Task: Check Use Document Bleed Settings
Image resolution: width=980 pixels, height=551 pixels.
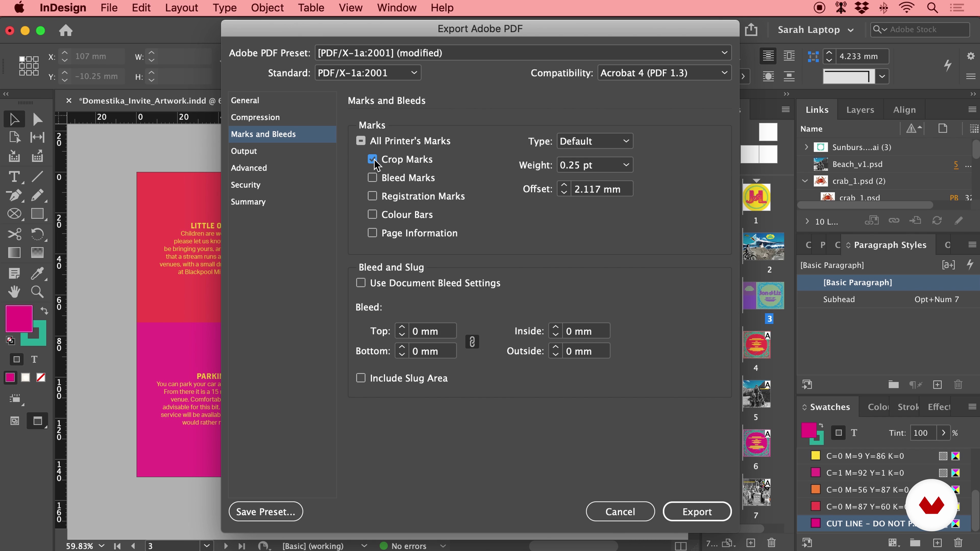Action: 361,283
